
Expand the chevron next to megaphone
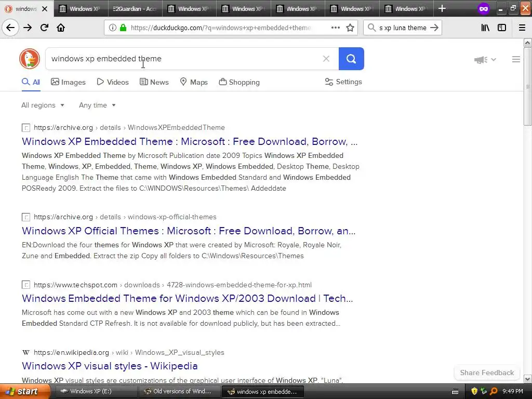pyautogui.click(x=494, y=59)
